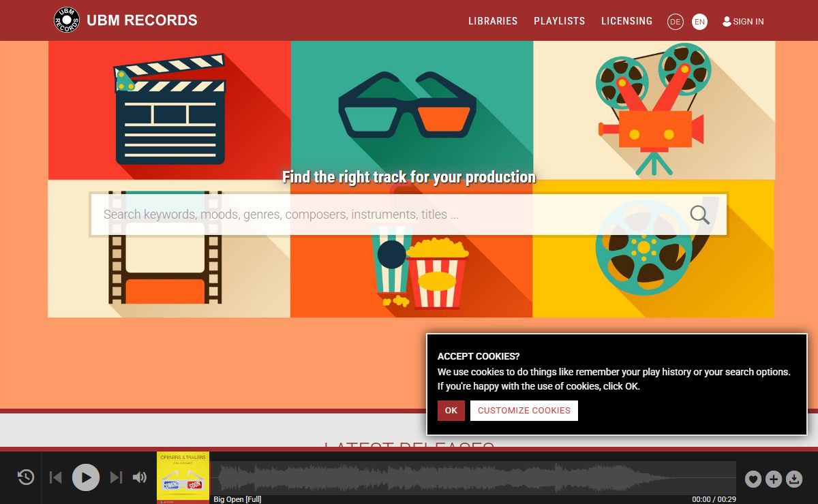Play the Big Open track
818x504 pixels.
point(86,477)
